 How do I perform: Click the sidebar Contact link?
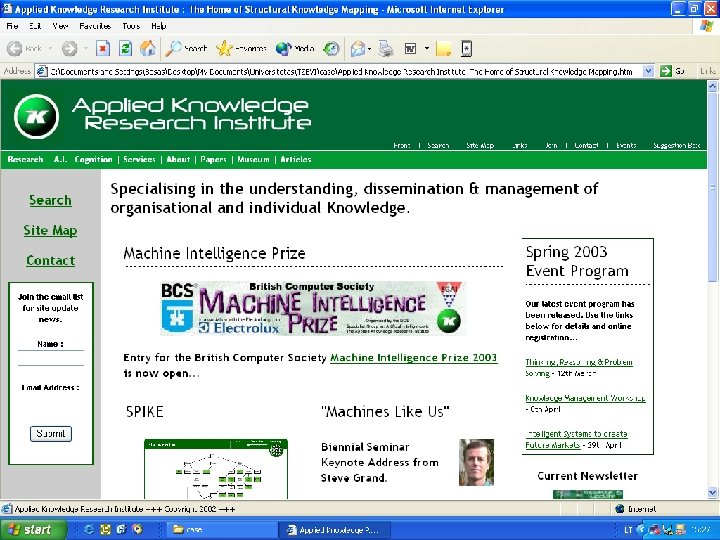(x=51, y=260)
